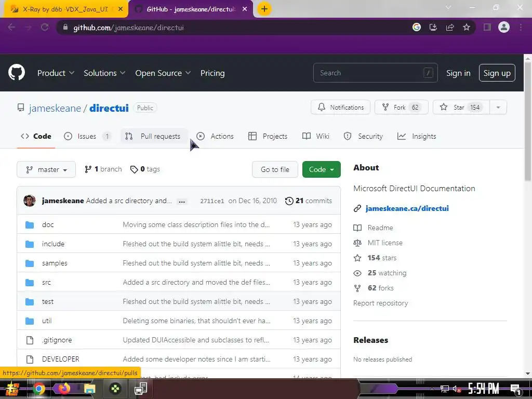The image size is (532, 399).
Task: Click the Sign in link
Action: [x=458, y=73]
